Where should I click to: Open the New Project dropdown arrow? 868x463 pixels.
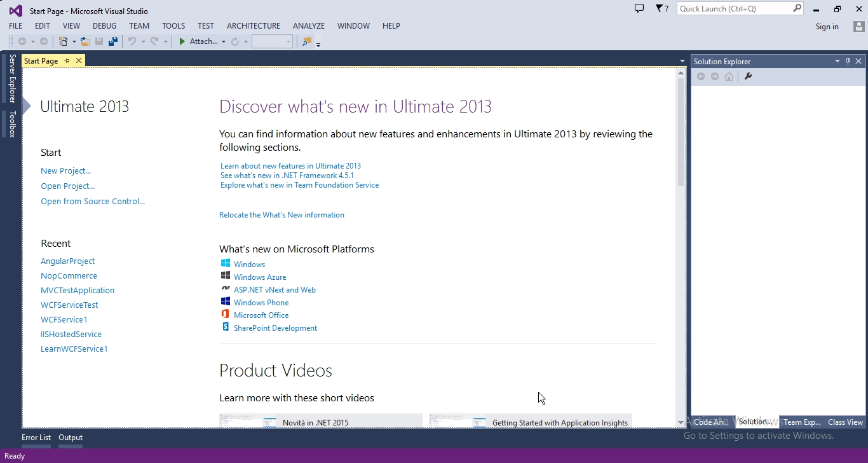(x=73, y=41)
